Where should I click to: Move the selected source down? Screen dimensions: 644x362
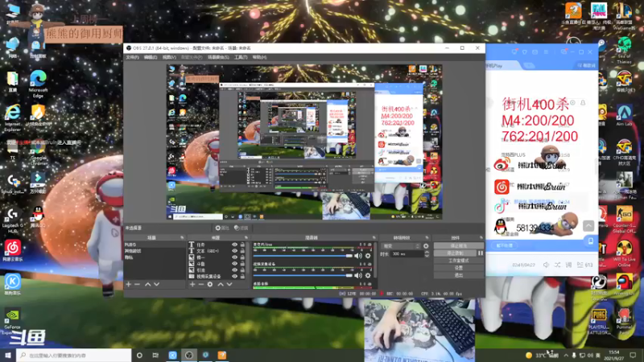pyautogui.click(x=229, y=284)
